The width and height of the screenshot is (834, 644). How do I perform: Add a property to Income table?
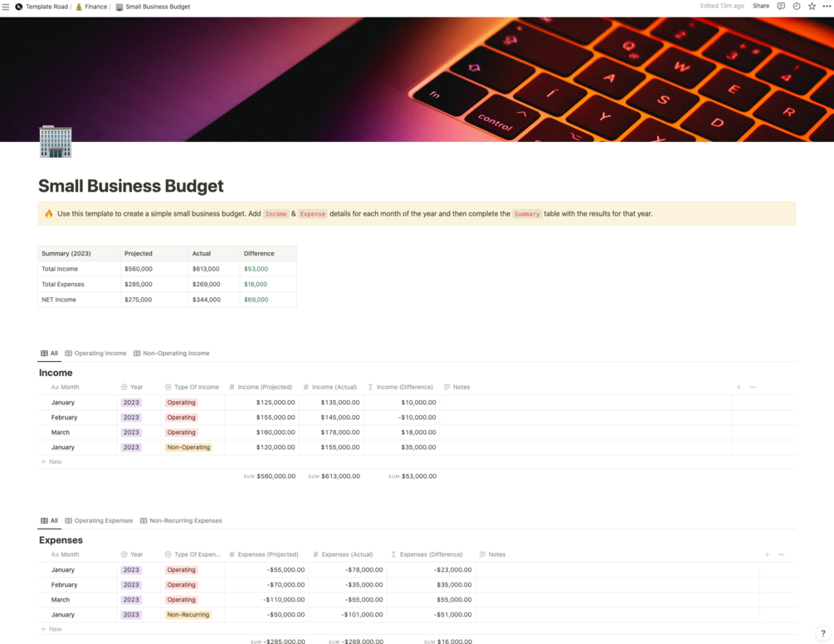coord(739,387)
